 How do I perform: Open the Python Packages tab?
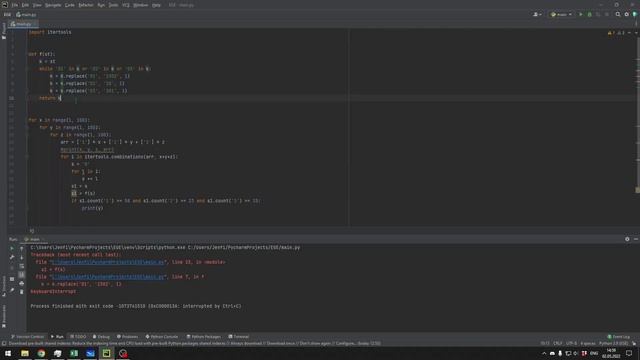(204, 337)
